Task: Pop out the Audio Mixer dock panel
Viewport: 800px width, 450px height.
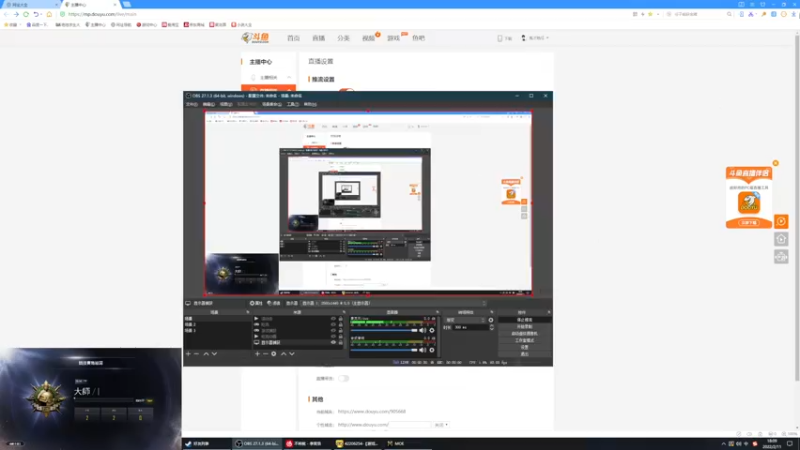Action: (x=437, y=312)
